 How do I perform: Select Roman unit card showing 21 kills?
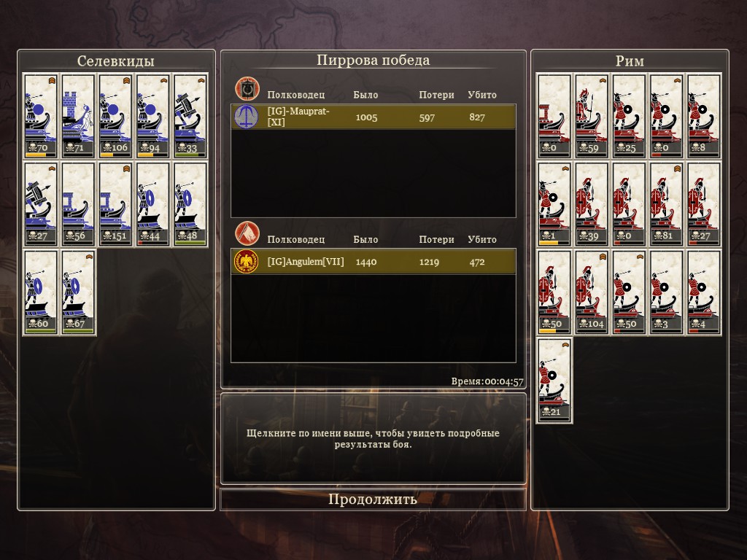pyautogui.click(x=554, y=381)
